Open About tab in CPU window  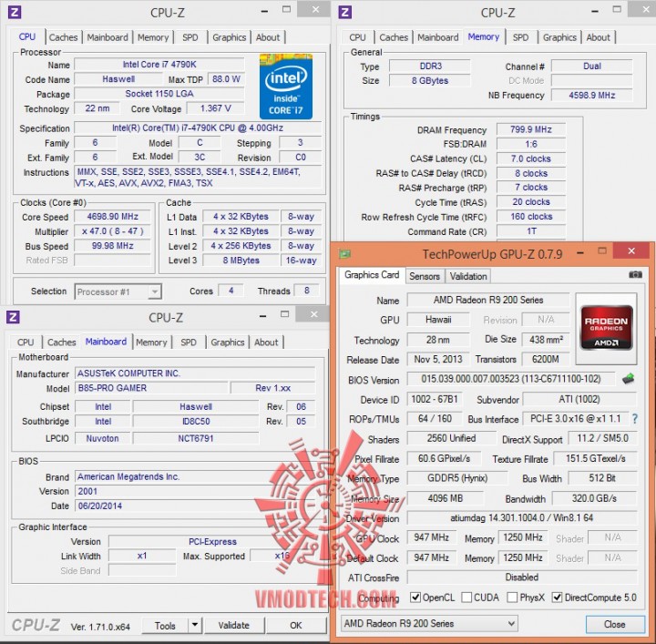268,37
